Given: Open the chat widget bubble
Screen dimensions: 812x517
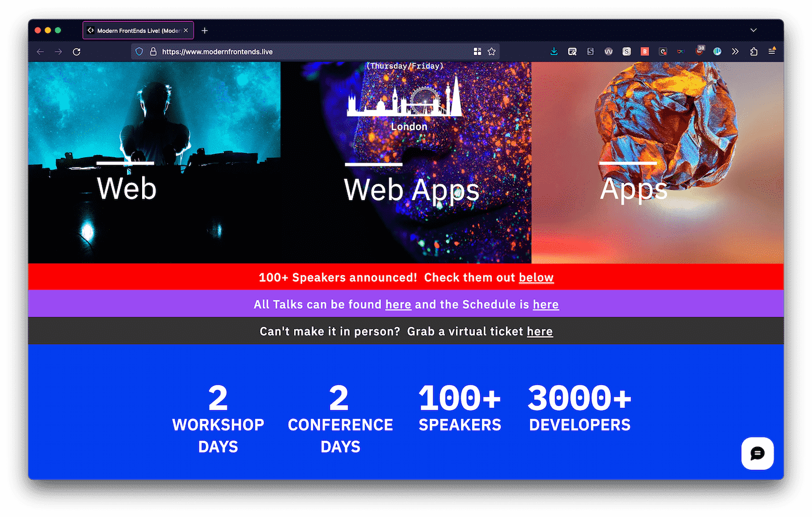Looking at the screenshot, I should [757, 453].
